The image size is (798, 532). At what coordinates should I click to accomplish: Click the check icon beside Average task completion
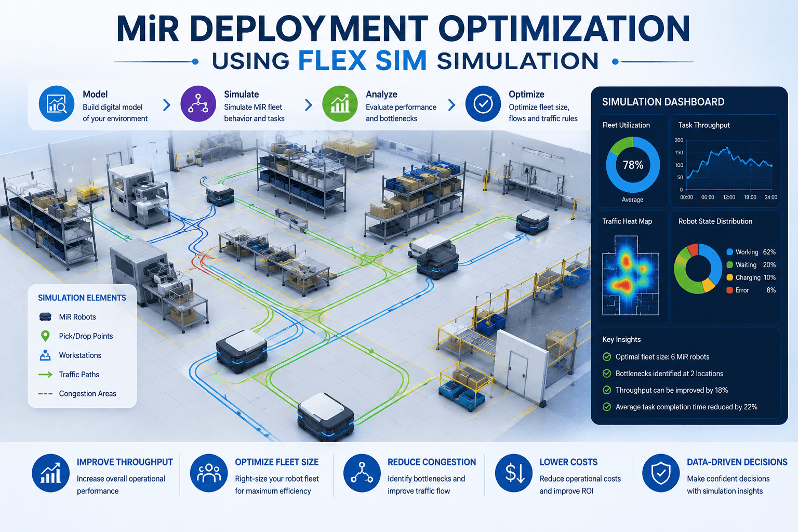pyautogui.click(x=607, y=407)
